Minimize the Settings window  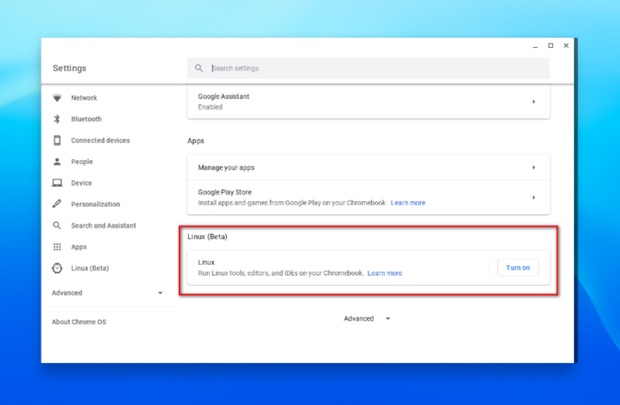point(535,46)
